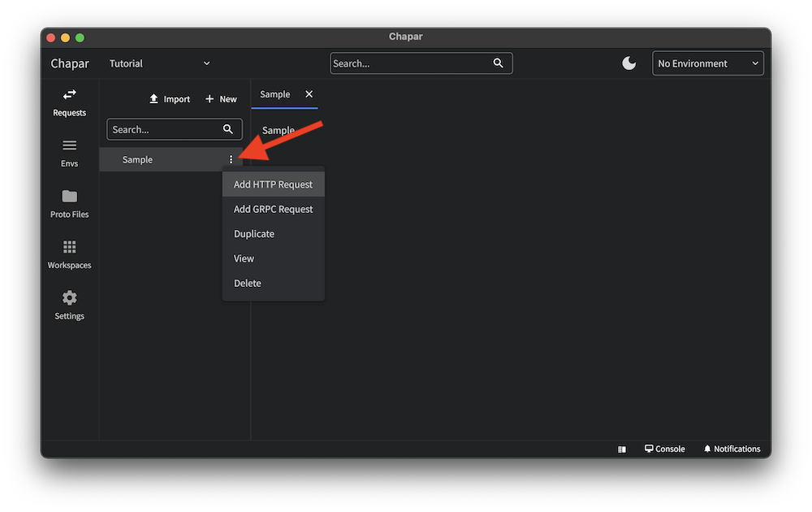Choose Delete from the context menu

pos(248,284)
